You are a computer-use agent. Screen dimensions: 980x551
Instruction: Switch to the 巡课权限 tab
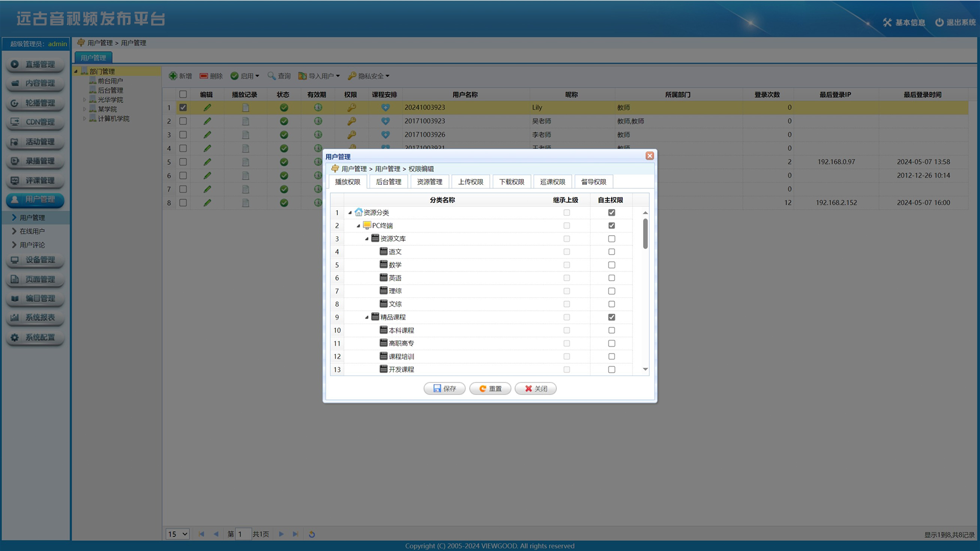553,182
